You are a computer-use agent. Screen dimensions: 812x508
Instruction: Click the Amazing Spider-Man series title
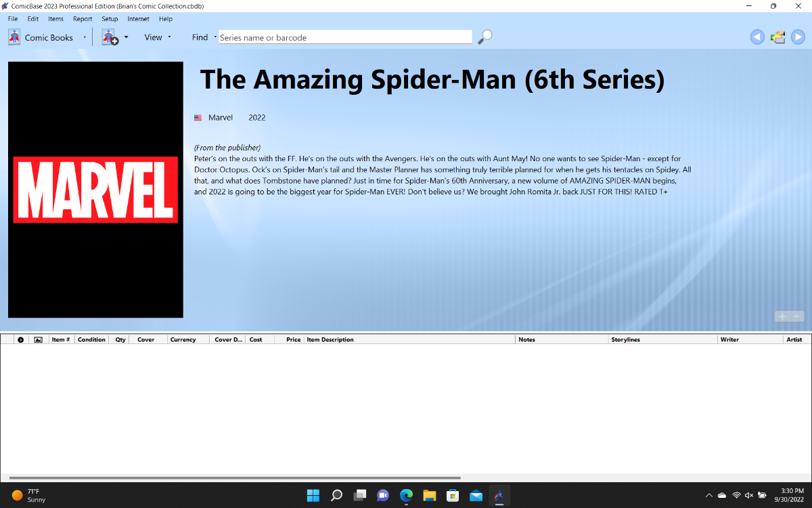(432, 80)
